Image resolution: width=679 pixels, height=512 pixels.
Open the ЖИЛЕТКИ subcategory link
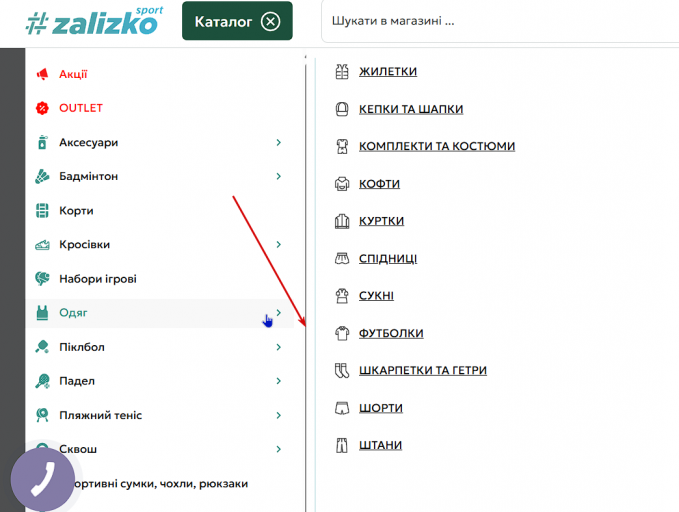click(x=388, y=71)
